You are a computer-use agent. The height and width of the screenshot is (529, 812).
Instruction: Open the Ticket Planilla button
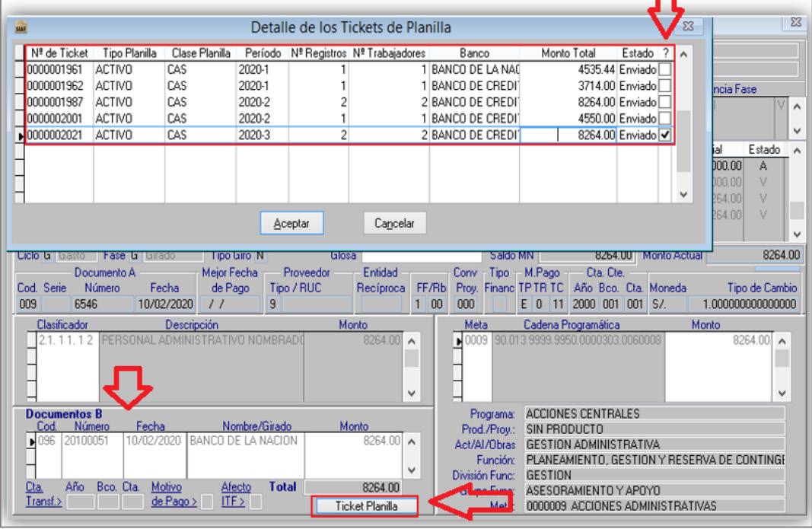(x=365, y=506)
